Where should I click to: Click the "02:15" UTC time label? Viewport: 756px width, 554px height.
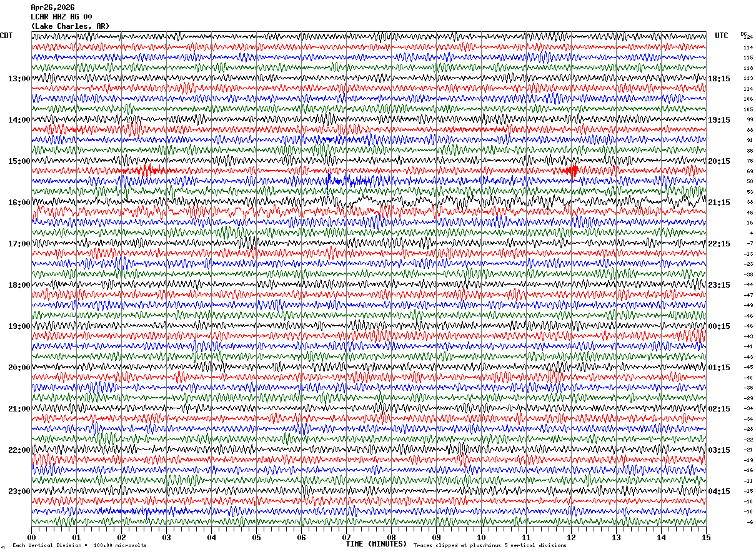point(719,409)
